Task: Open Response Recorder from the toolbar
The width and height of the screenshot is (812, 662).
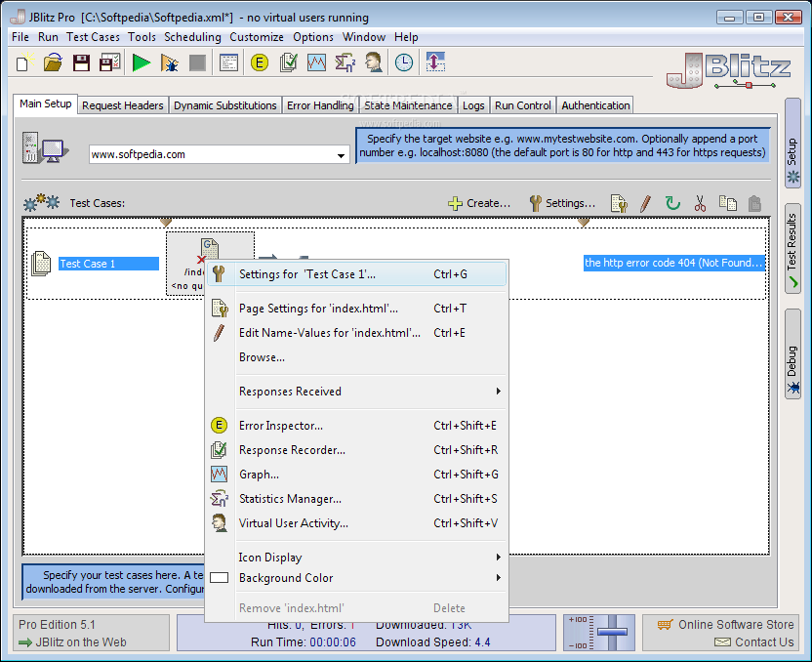Action: [x=288, y=62]
